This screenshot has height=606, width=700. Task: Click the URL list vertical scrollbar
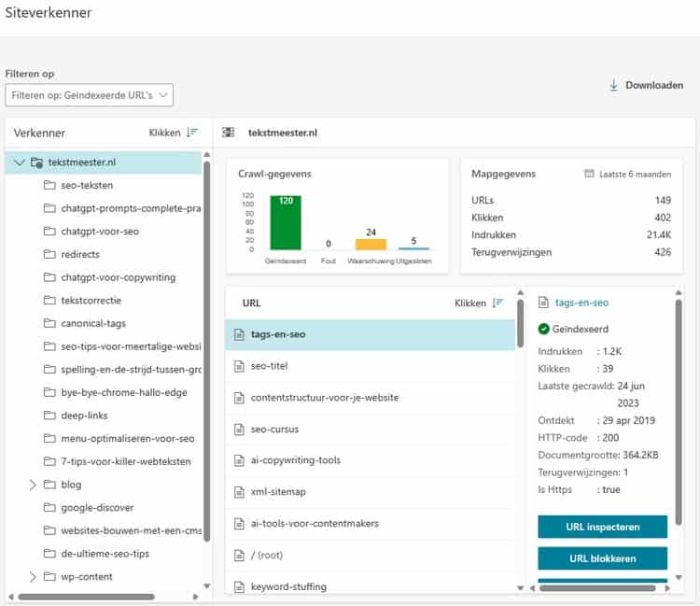tap(520, 323)
